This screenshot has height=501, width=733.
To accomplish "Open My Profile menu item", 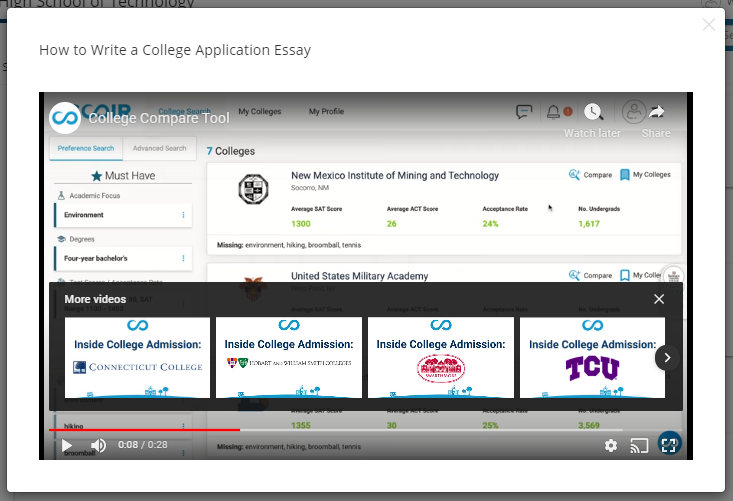I will [x=326, y=112].
